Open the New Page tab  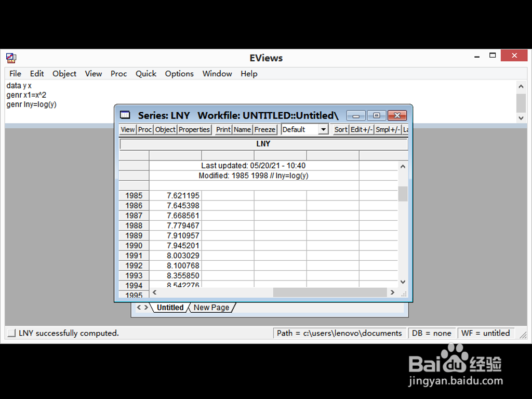point(211,308)
